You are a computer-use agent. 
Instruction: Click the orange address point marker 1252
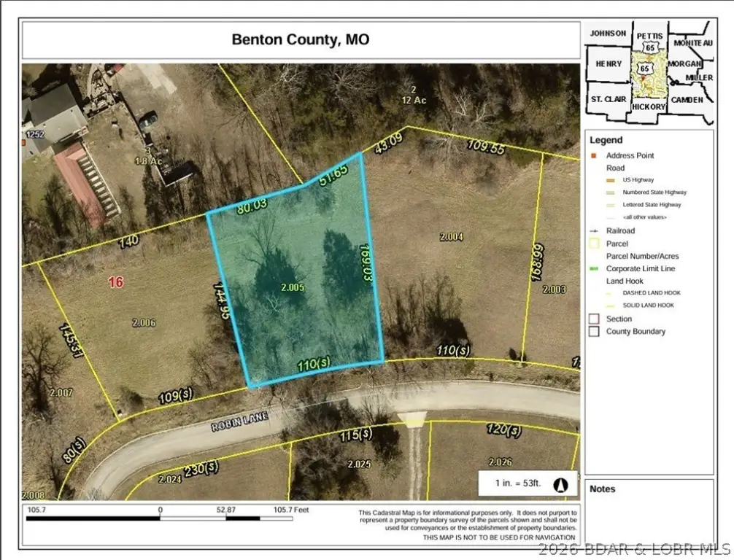pyautogui.click(x=23, y=141)
